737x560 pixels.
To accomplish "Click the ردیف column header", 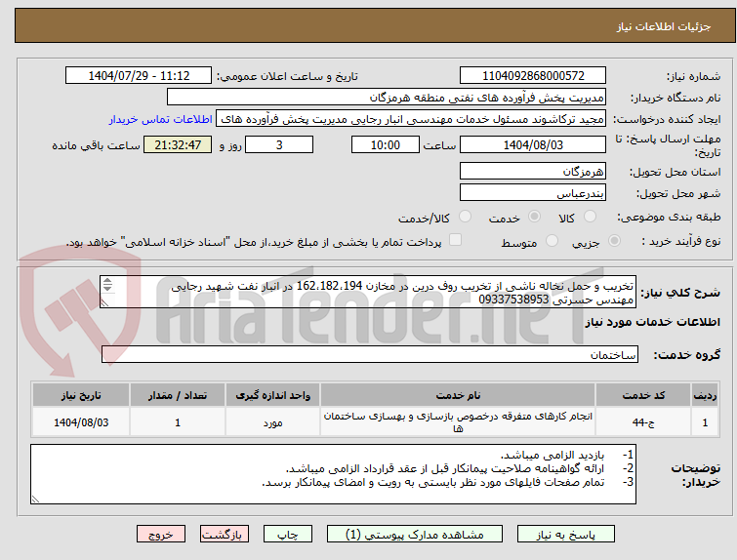I will [705, 395].
